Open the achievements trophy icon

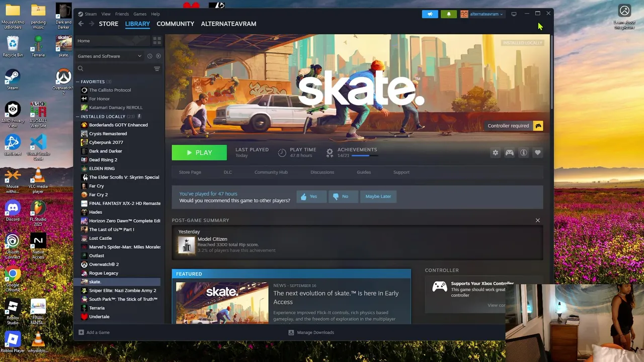(x=330, y=152)
